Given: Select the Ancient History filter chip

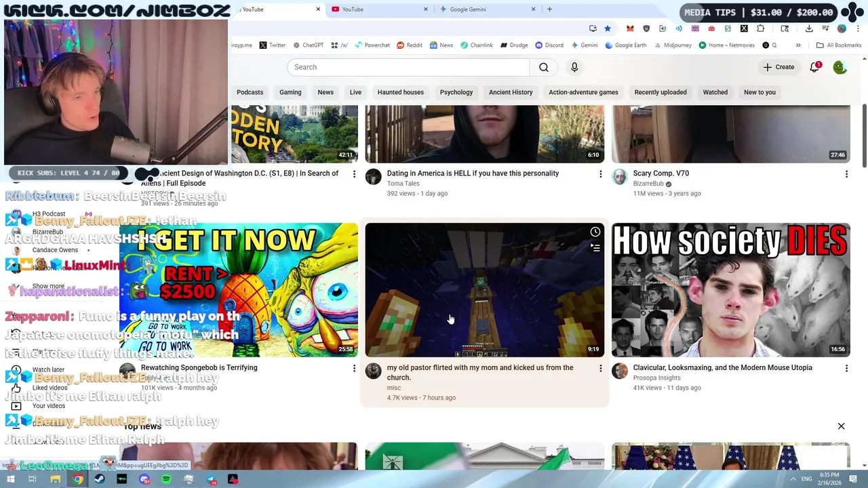Looking at the screenshot, I should (x=511, y=92).
